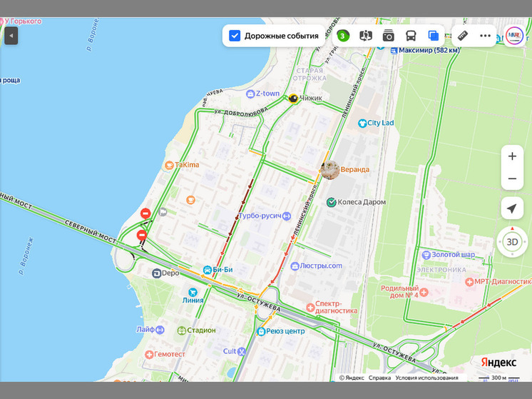Show the photos layer camera icon
Screen dimensions: 532x399
(x=389, y=36)
